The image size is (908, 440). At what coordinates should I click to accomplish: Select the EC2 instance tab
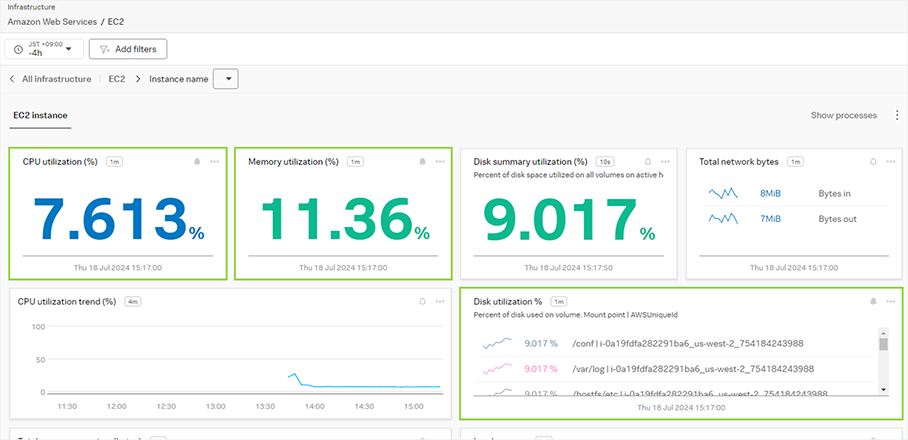[x=40, y=116]
